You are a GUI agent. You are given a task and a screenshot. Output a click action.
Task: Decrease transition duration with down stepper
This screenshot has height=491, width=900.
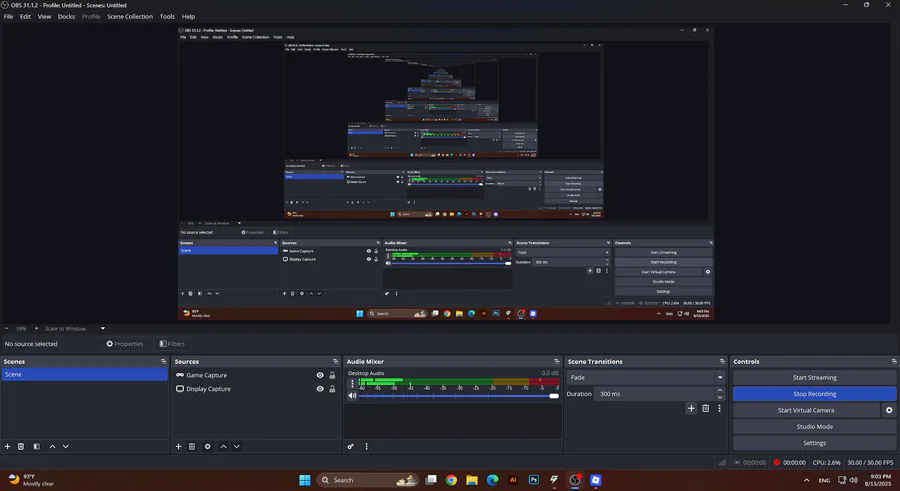click(720, 397)
